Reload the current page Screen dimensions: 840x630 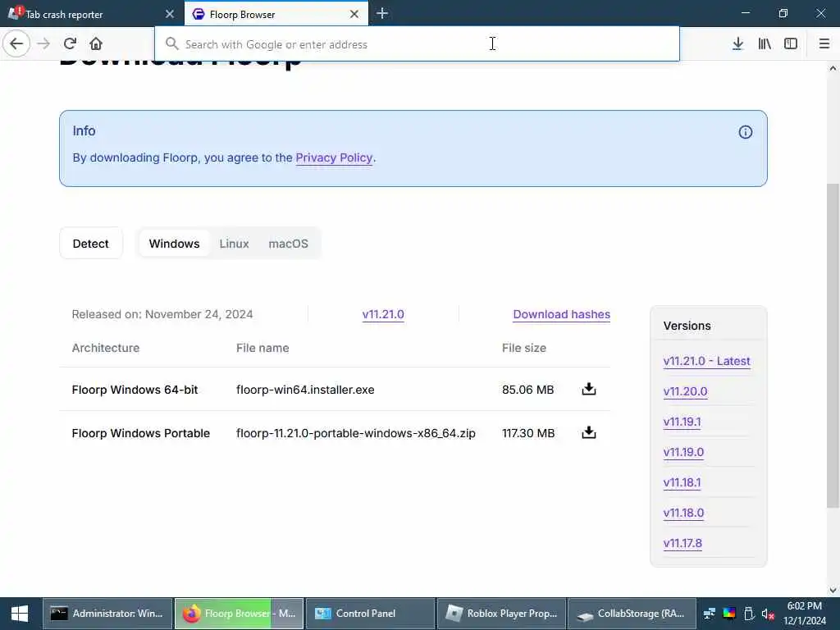[x=70, y=44]
